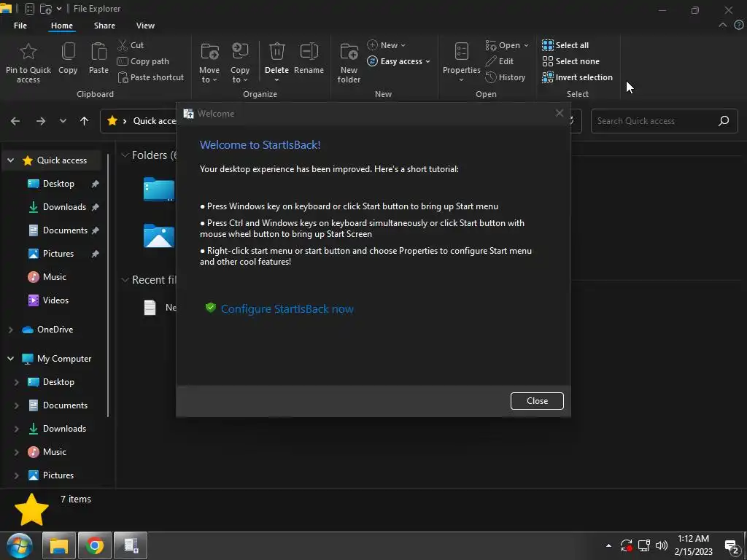This screenshot has height=560, width=747.
Task: Switch to the Home ribbon tab
Action: coord(62,26)
